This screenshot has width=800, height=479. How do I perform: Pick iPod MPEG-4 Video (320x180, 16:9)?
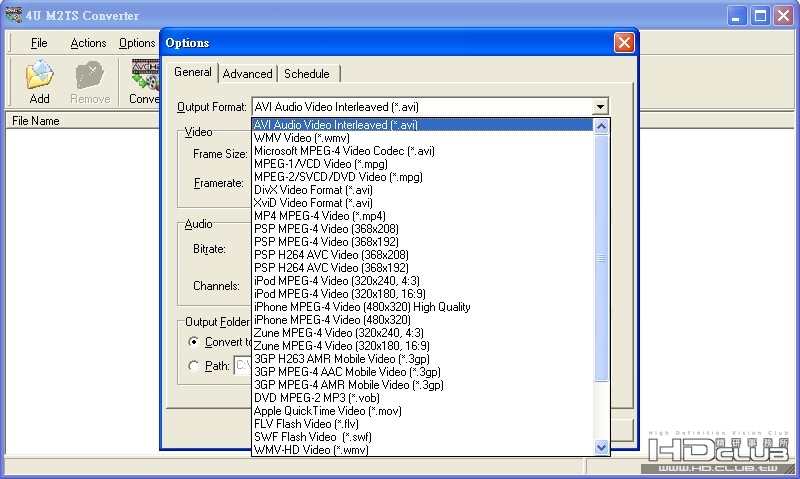click(422, 294)
